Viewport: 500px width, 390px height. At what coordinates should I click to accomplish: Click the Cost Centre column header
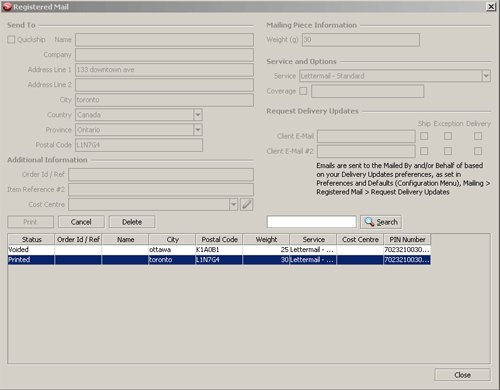coord(360,239)
